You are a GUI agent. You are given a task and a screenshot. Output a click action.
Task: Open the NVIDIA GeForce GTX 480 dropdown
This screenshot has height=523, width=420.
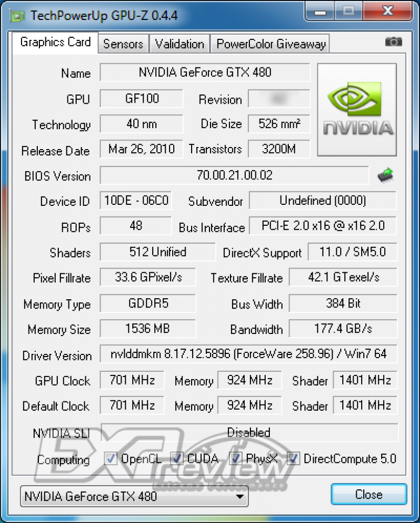pyautogui.click(x=134, y=496)
